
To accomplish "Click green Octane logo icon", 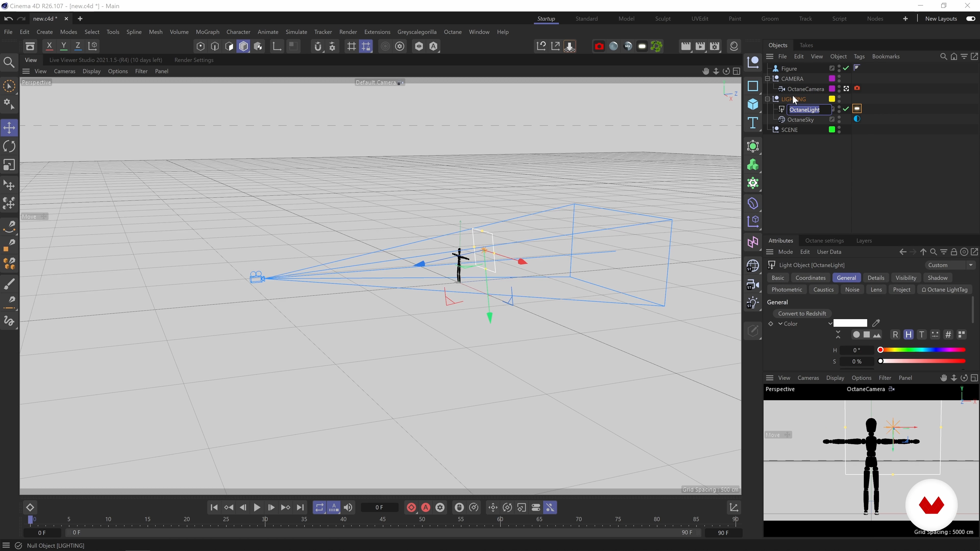I will pyautogui.click(x=657, y=46).
